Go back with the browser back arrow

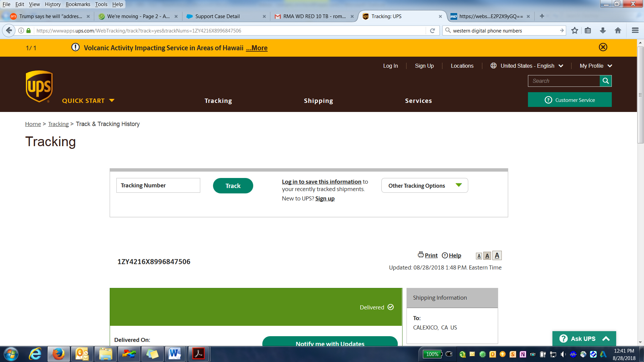tap(9, 31)
